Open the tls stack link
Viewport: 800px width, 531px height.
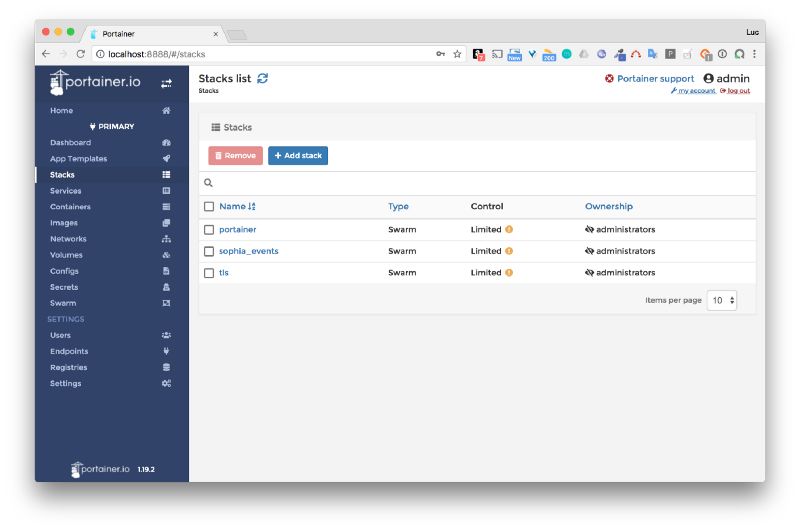click(x=223, y=272)
